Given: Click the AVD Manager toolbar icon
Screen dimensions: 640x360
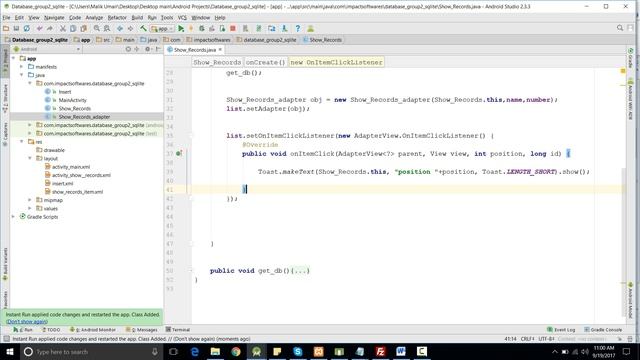Looking at the screenshot, I should tap(245, 29).
